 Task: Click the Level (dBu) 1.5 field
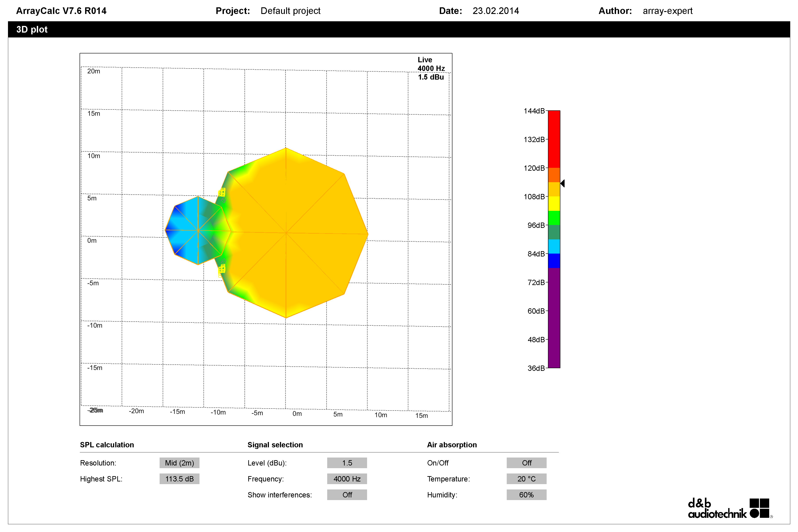347,463
